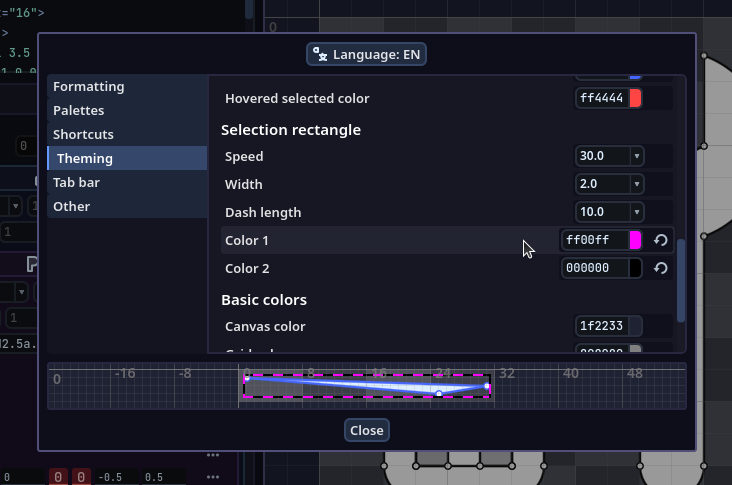The width and height of the screenshot is (732, 485).
Task: Expand the Width value dropdown arrow
Action: point(636,184)
